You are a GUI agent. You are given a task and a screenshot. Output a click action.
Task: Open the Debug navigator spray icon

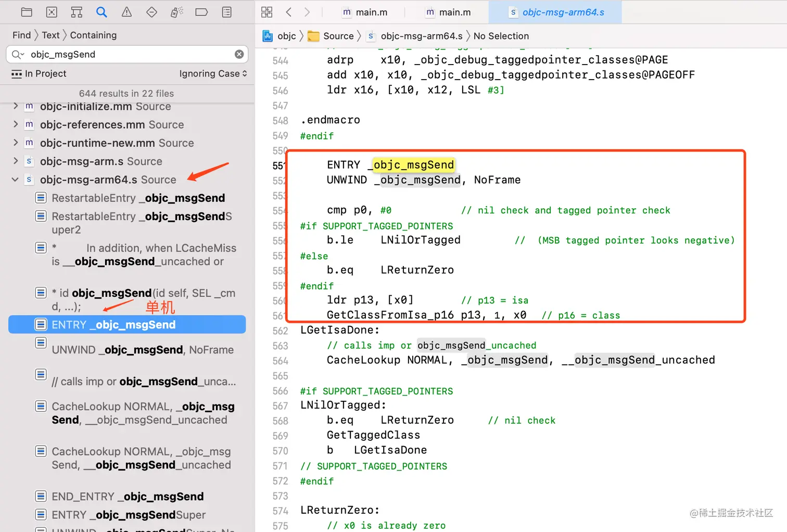click(x=176, y=12)
